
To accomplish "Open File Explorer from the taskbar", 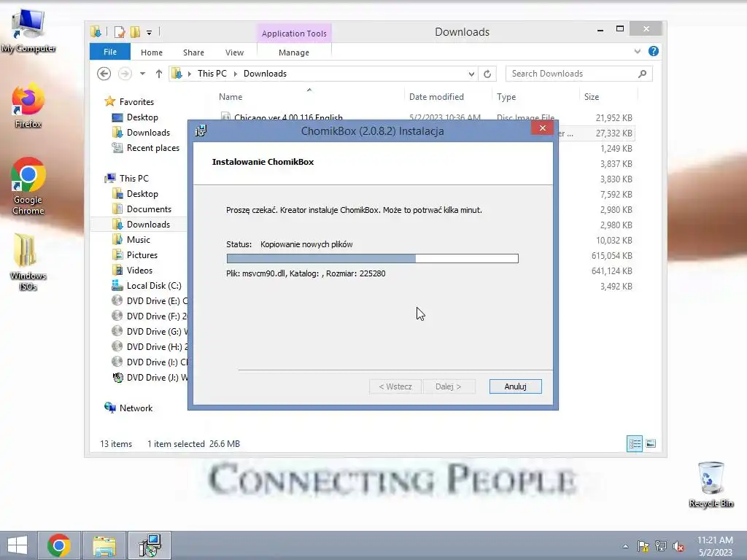I will (104, 545).
